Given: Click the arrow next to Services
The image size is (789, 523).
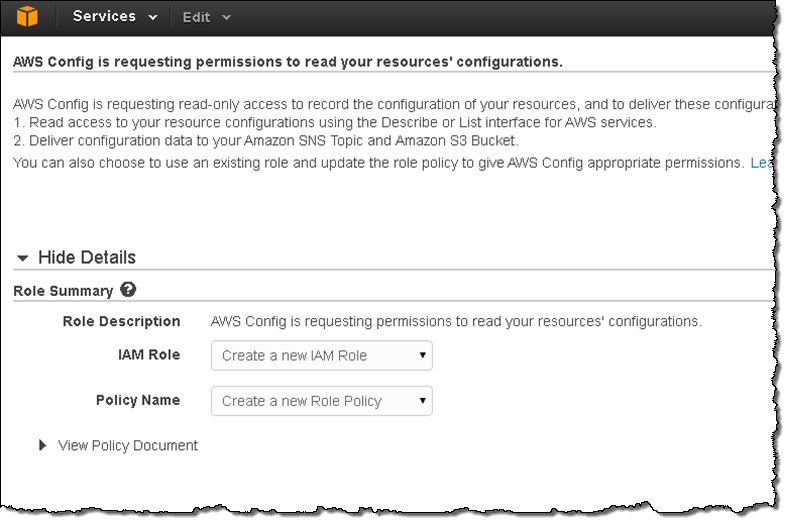Looking at the screenshot, I should (x=152, y=18).
